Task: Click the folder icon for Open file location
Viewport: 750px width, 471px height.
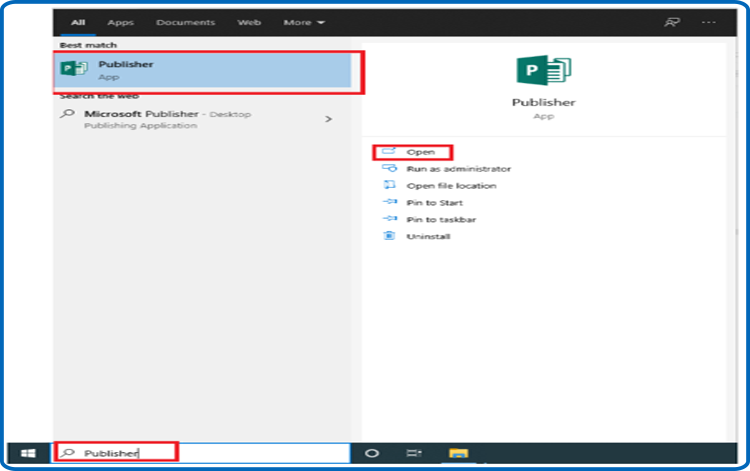Action: [x=389, y=185]
